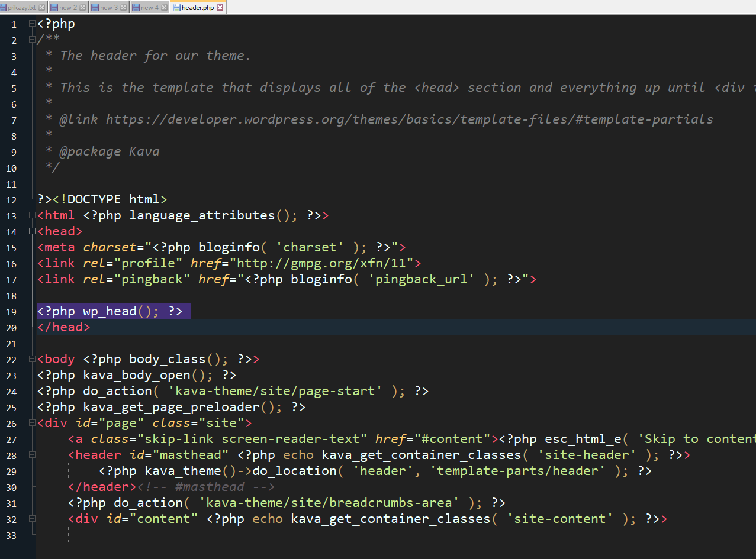
Task: Switch to the new 3 tab
Action: pos(110,7)
